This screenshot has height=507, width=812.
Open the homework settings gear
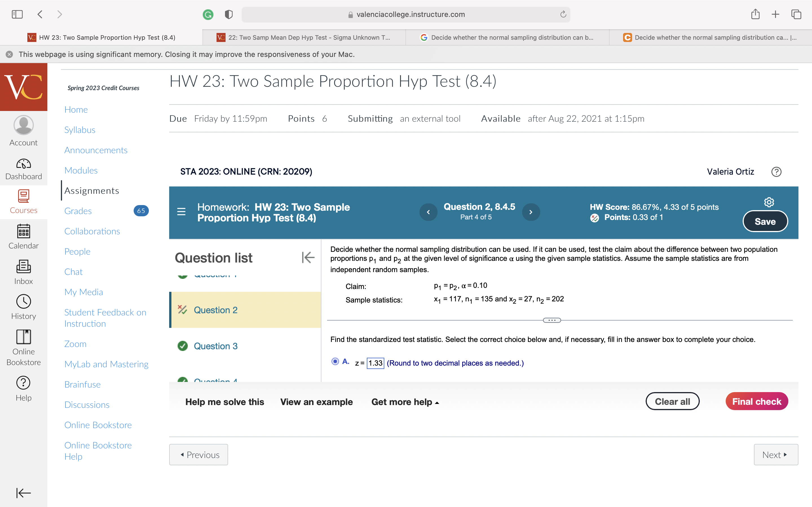click(769, 202)
